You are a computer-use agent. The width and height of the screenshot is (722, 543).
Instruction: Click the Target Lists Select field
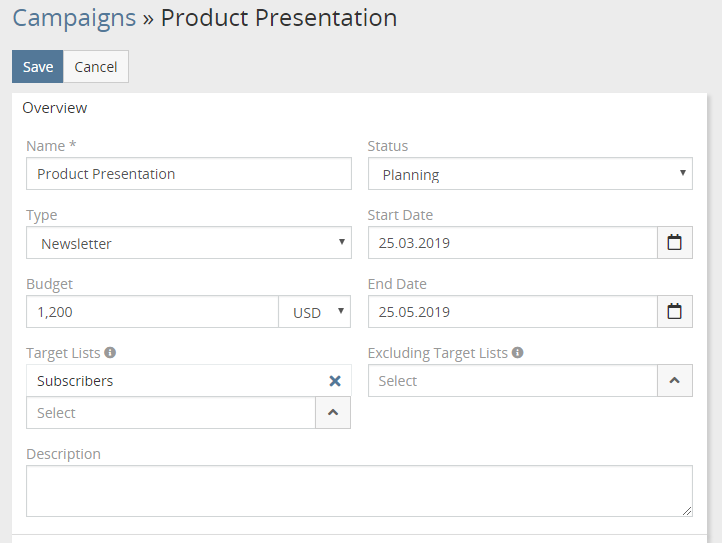(171, 413)
